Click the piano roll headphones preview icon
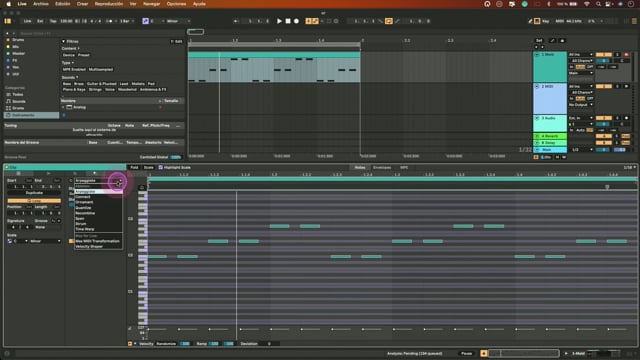Screen dimensions: 640x360 point(142,187)
